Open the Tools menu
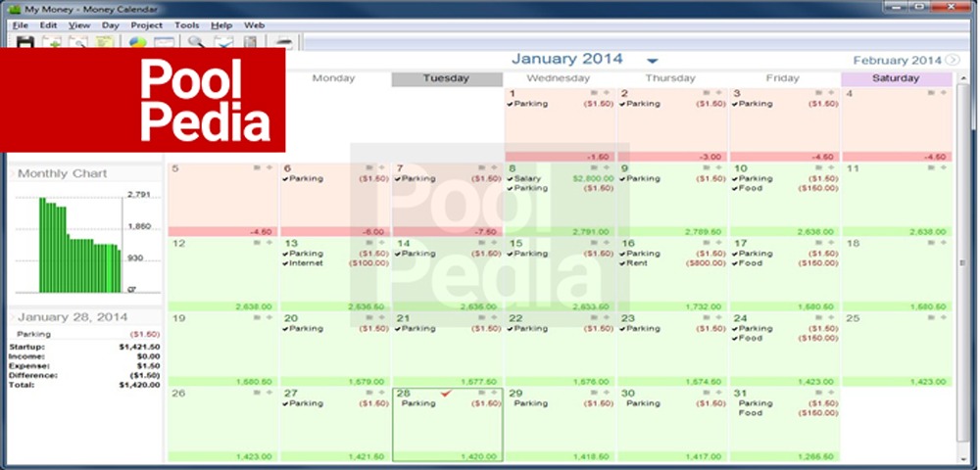The width and height of the screenshot is (980, 470). pyautogui.click(x=186, y=24)
